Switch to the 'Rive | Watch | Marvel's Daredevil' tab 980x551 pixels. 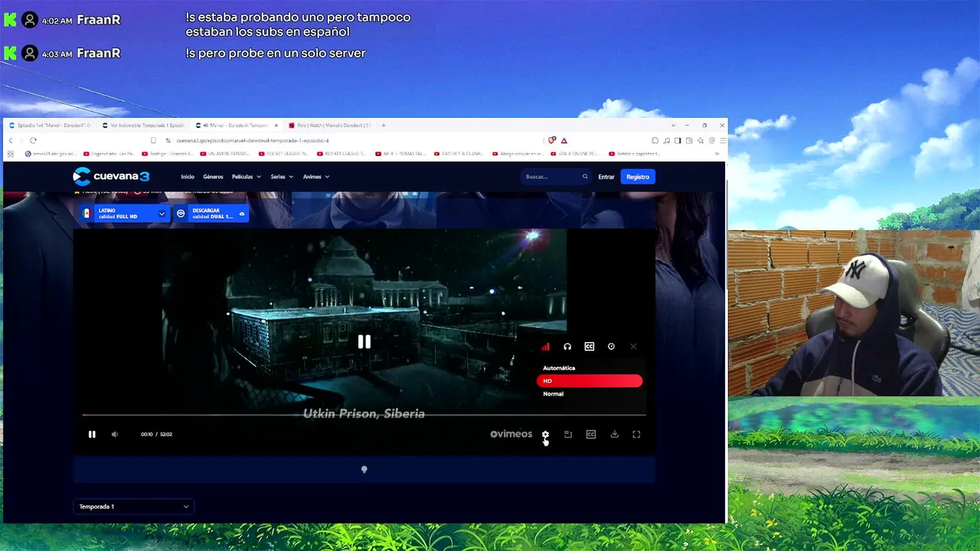330,126
